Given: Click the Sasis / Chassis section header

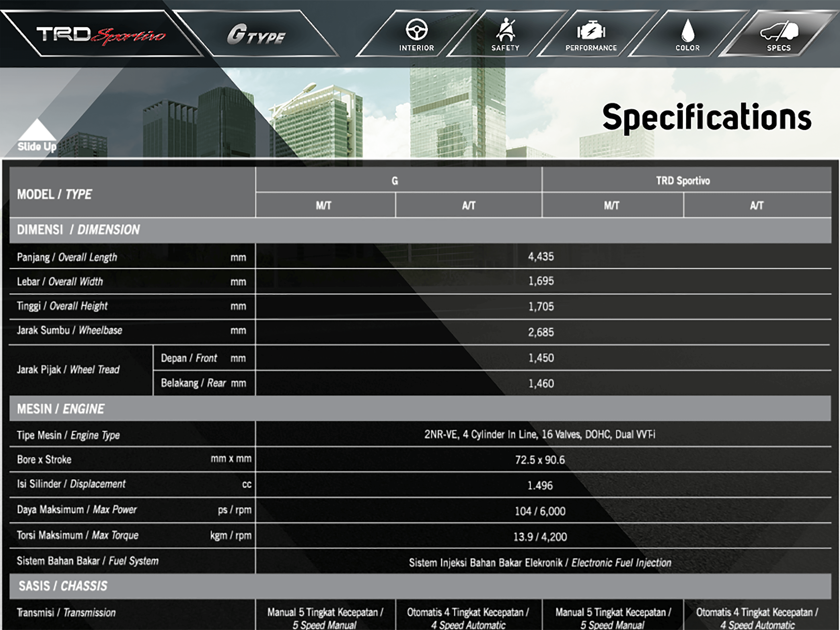Looking at the screenshot, I should click(63, 586).
